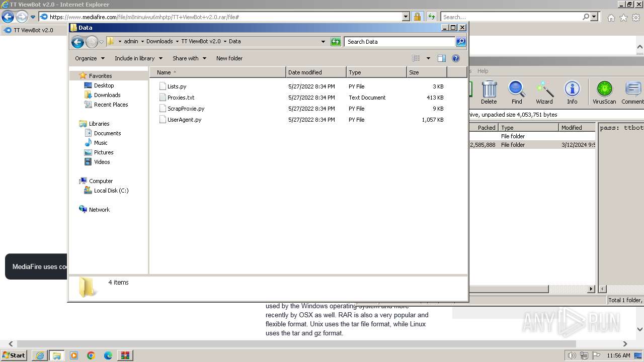Click the change view icon in Explorer toolbar
The height and width of the screenshot is (362, 644).
[416, 58]
